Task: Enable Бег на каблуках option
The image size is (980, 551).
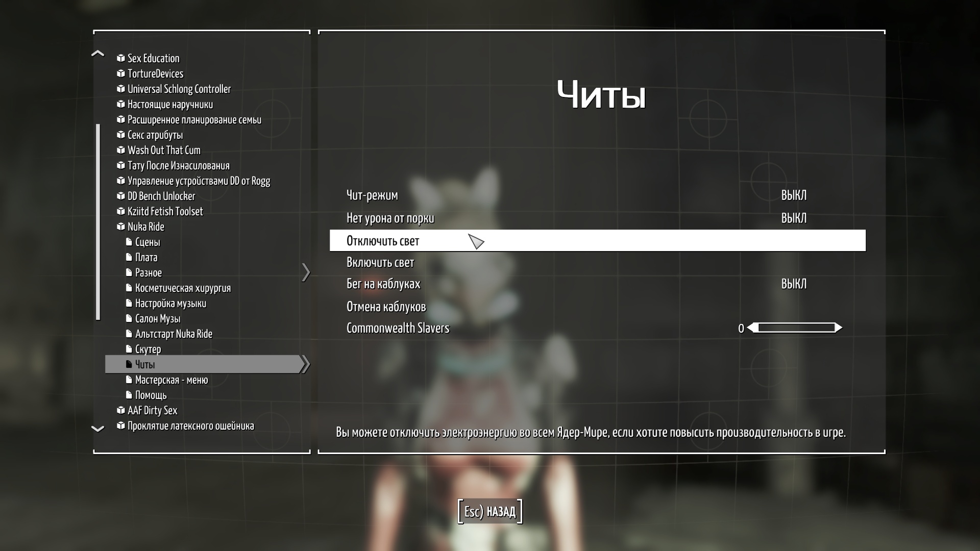Action: click(793, 284)
